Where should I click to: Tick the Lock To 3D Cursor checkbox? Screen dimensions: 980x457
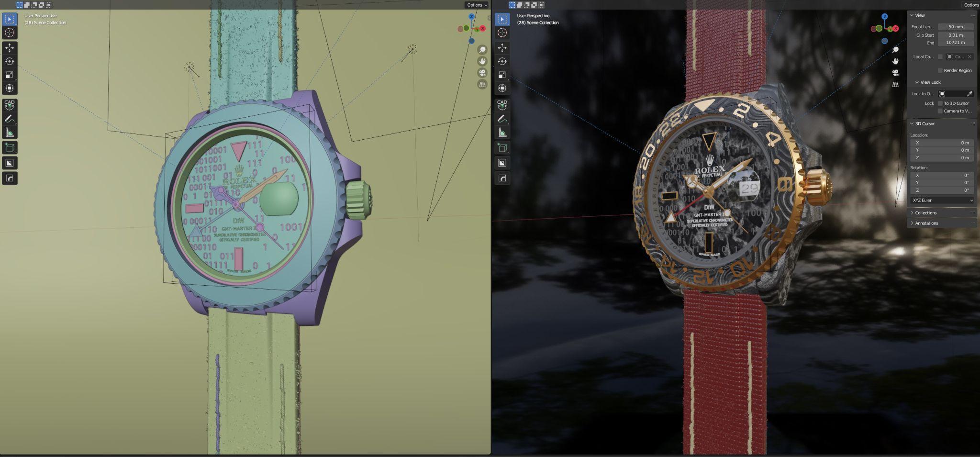940,103
